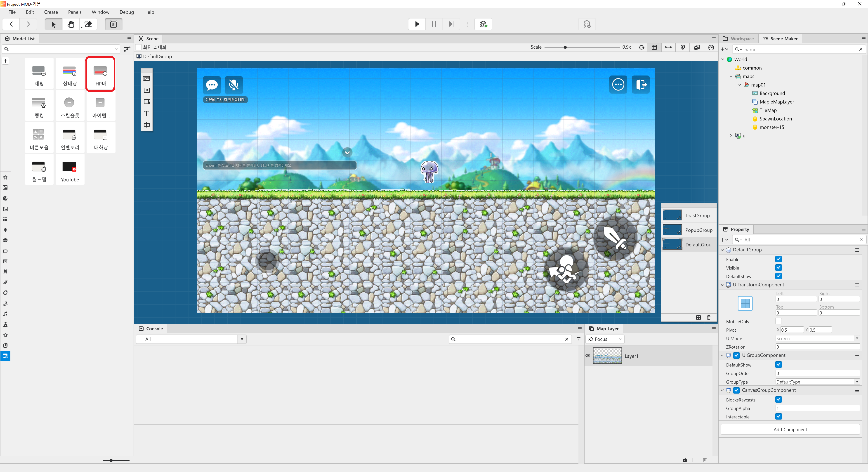The height and width of the screenshot is (472, 868).
Task: Select the eraser tool
Action: tap(88, 24)
